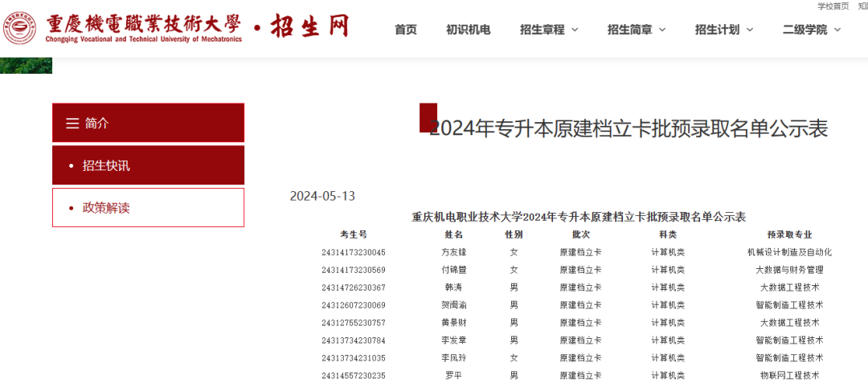The width and height of the screenshot is (868, 387).
Task: Click the major 物联网工程技术
Action: pos(789,376)
